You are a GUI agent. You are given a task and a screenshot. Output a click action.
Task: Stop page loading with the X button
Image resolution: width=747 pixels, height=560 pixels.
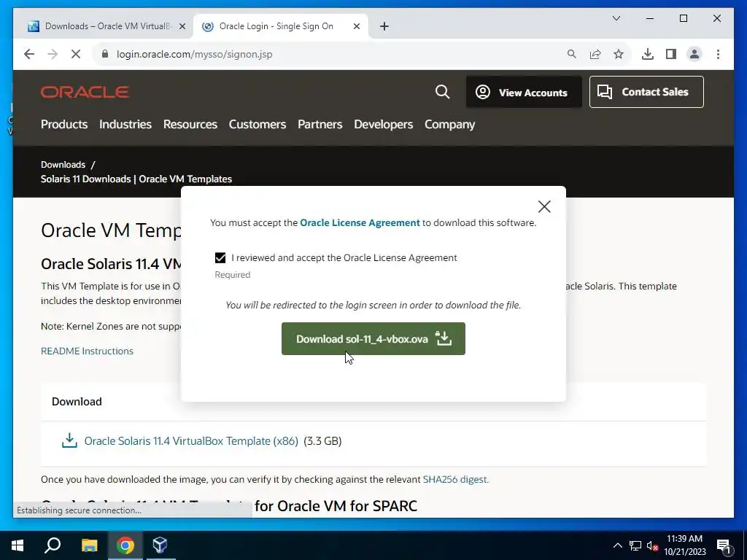coord(76,54)
